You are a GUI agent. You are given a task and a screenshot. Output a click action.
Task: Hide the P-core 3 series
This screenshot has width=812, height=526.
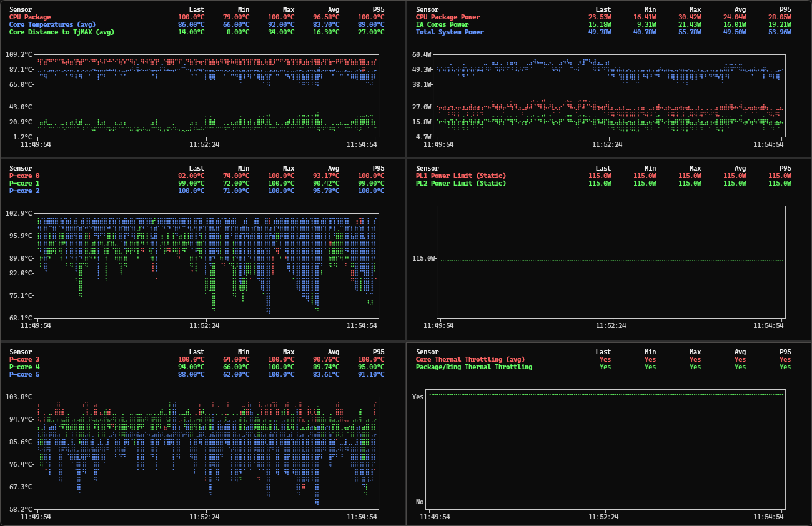tap(24, 359)
